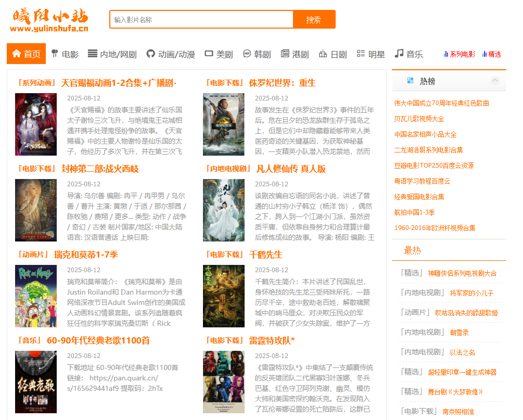Open 豆瓣电影TOP250百度云资源 in the hot list

(x=434, y=166)
